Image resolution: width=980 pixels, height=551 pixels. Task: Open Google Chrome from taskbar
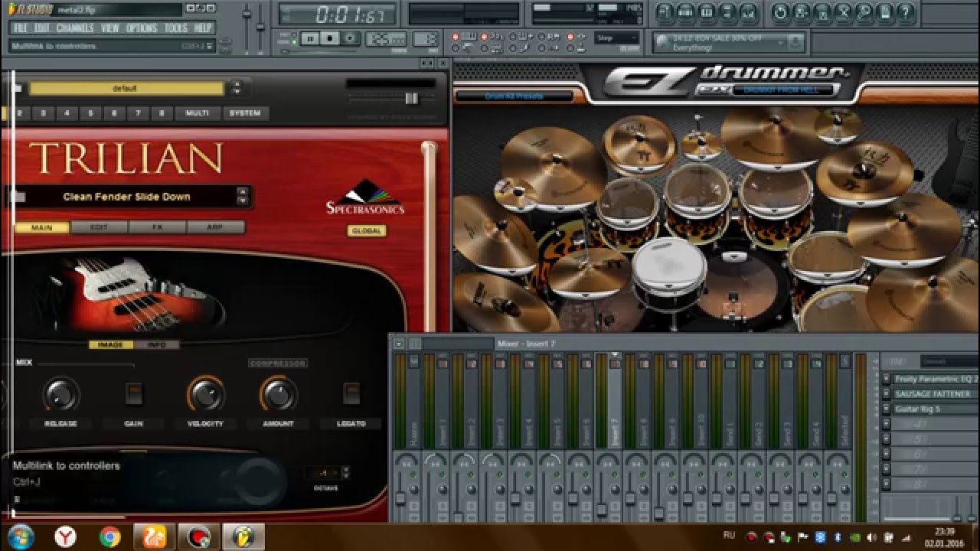pyautogui.click(x=109, y=536)
